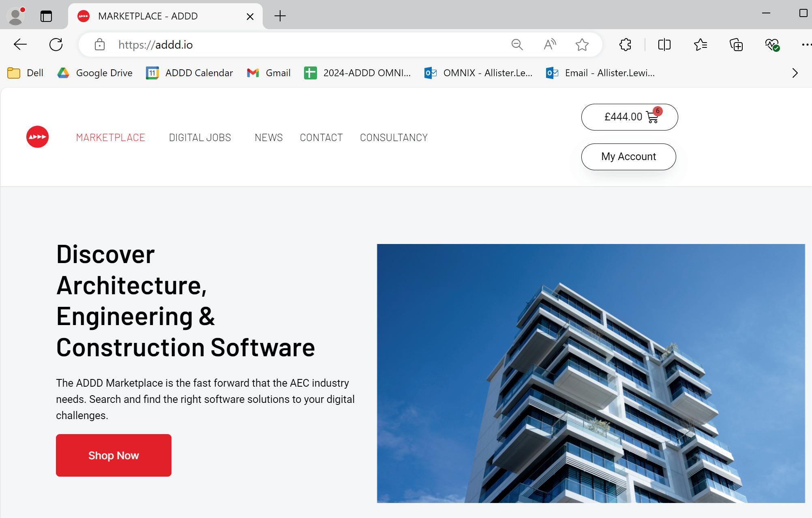Screen dimensions: 812x518
Task: Go to the DIGITAL JOBS menu item
Action: coord(200,138)
